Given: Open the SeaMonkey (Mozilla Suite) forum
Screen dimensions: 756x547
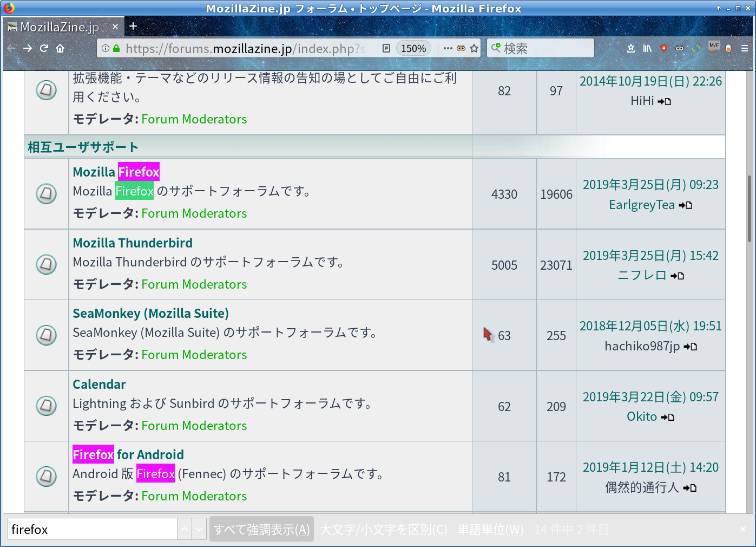Looking at the screenshot, I should (x=151, y=313).
